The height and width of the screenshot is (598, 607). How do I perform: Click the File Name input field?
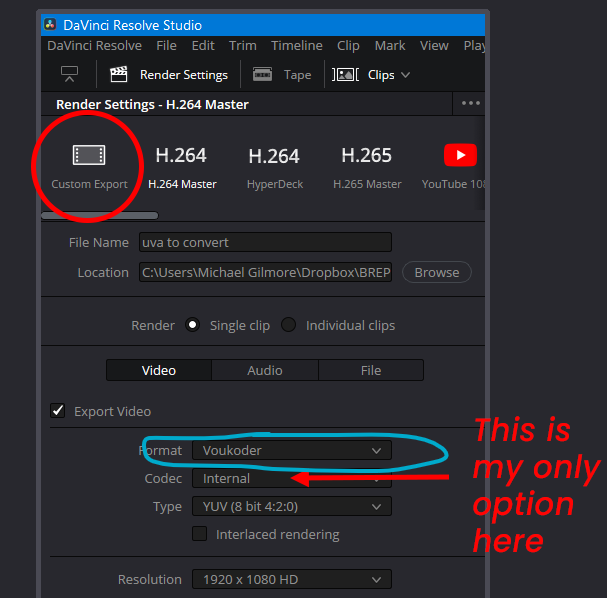[265, 242]
